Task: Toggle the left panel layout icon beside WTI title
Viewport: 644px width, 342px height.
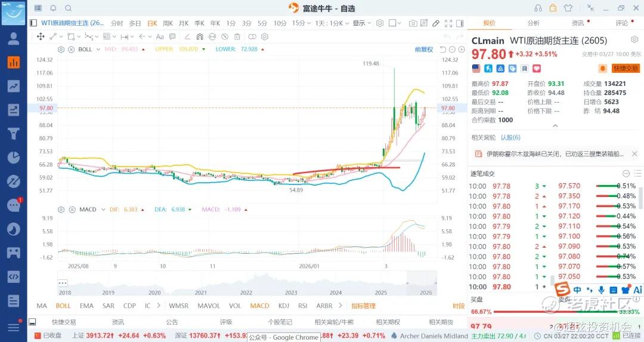Action: click(x=33, y=23)
